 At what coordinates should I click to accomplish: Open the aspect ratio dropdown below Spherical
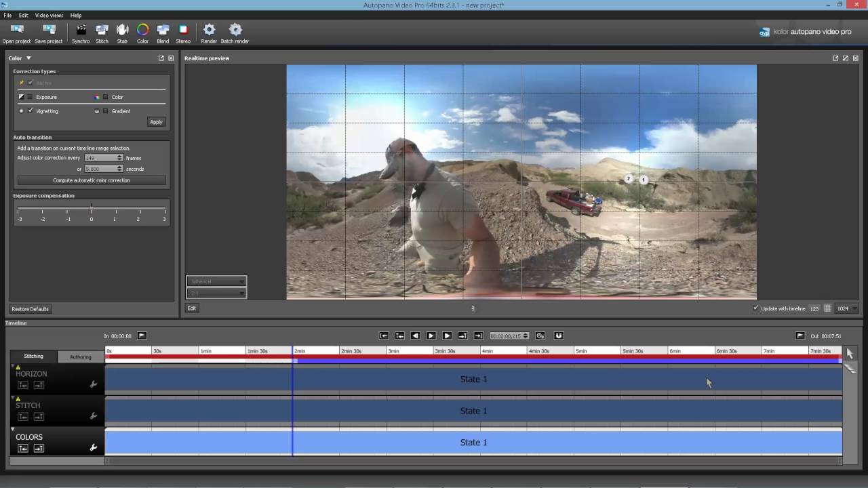click(x=216, y=293)
